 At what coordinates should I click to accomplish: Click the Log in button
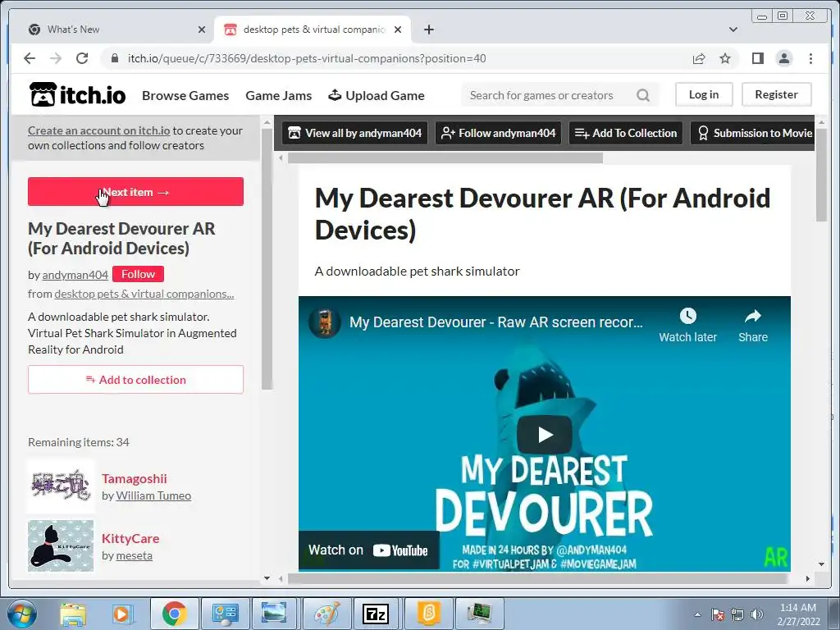(703, 94)
